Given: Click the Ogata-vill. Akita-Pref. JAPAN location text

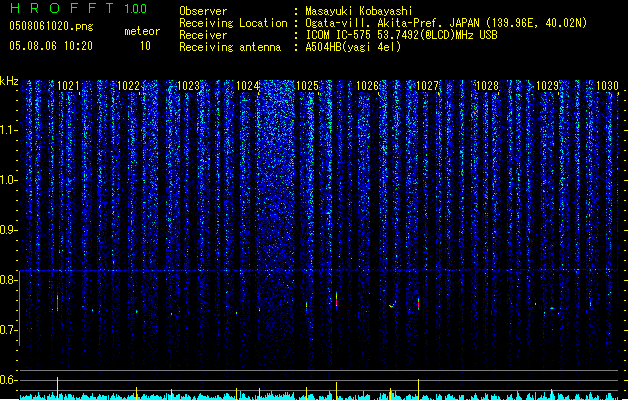Looking at the screenshot, I should click(x=446, y=23).
